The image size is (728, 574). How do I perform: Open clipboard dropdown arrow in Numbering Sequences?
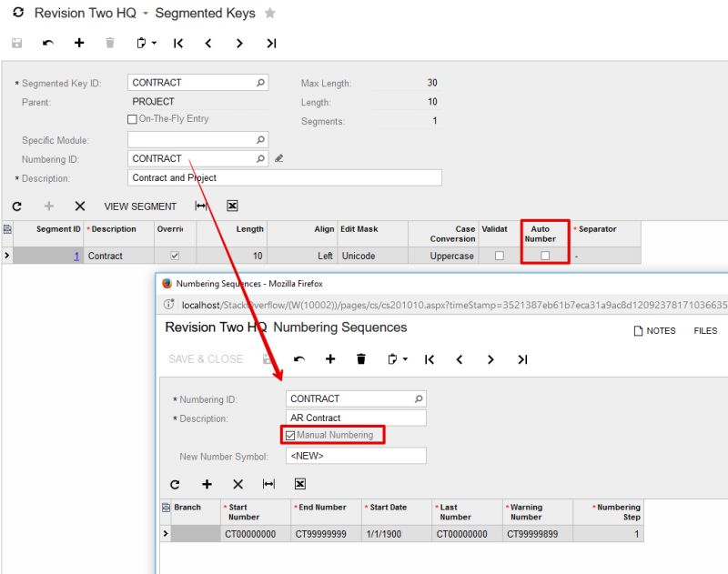click(x=405, y=359)
